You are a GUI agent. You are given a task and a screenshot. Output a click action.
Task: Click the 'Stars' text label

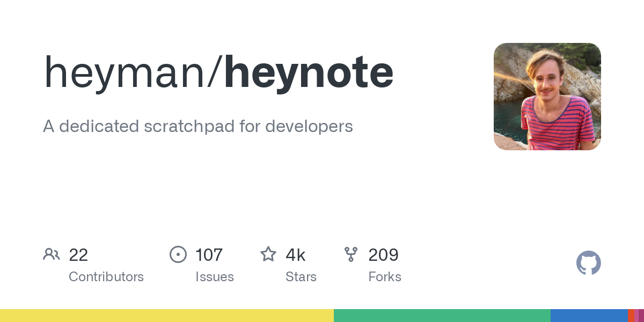[x=301, y=277]
